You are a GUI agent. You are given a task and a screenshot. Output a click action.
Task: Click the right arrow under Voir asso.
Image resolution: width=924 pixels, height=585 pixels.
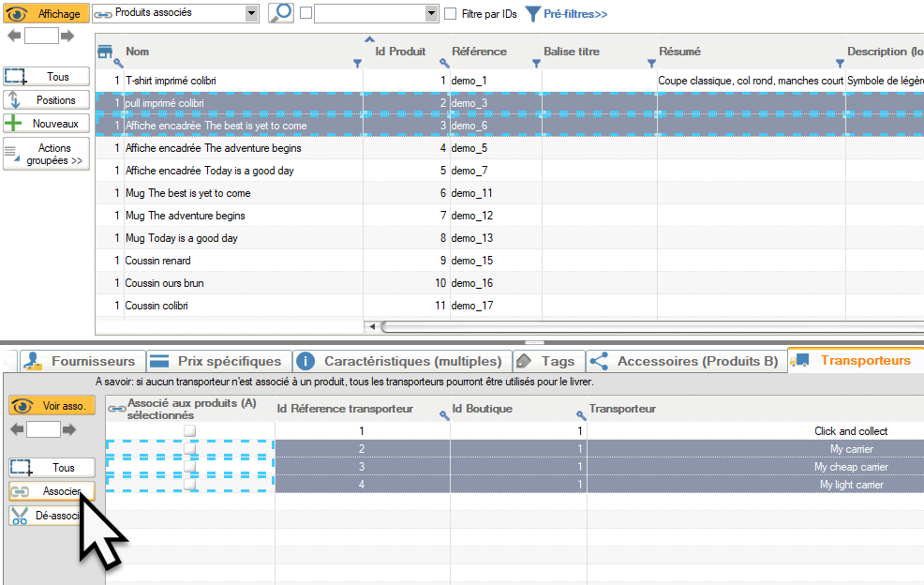click(68, 428)
